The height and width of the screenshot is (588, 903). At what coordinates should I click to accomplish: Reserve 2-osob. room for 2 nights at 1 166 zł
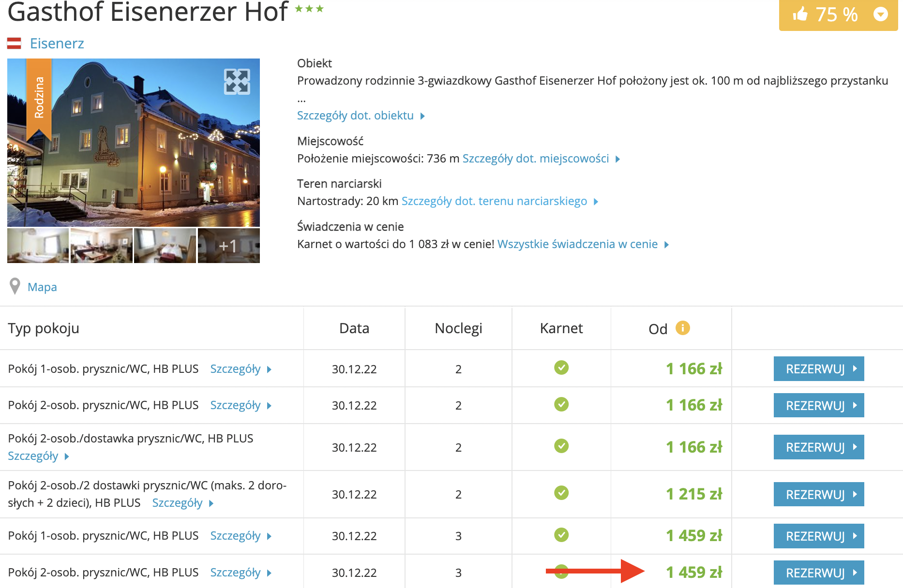point(819,405)
